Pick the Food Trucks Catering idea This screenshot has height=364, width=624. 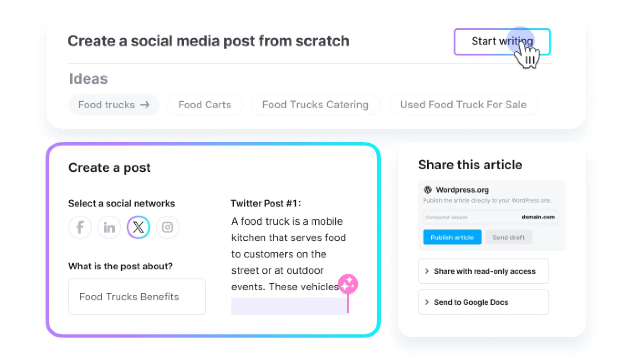point(315,105)
